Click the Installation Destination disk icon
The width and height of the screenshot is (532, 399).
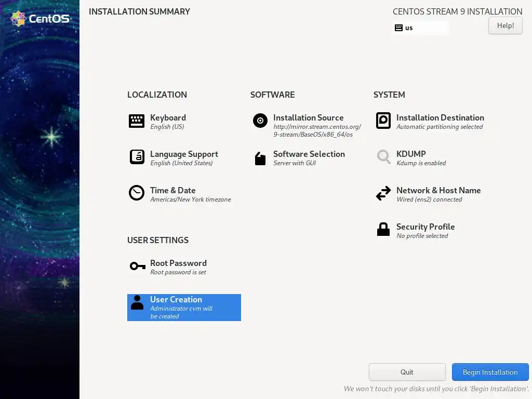[x=383, y=121]
